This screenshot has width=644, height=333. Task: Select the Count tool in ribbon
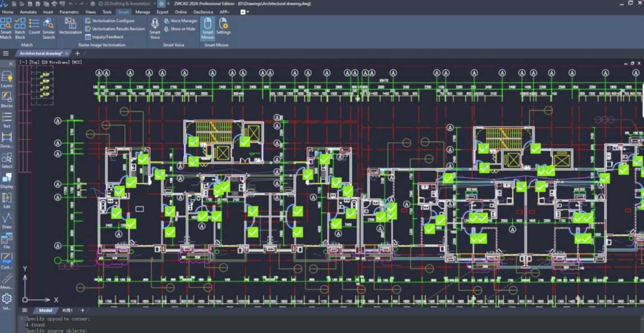(34, 26)
